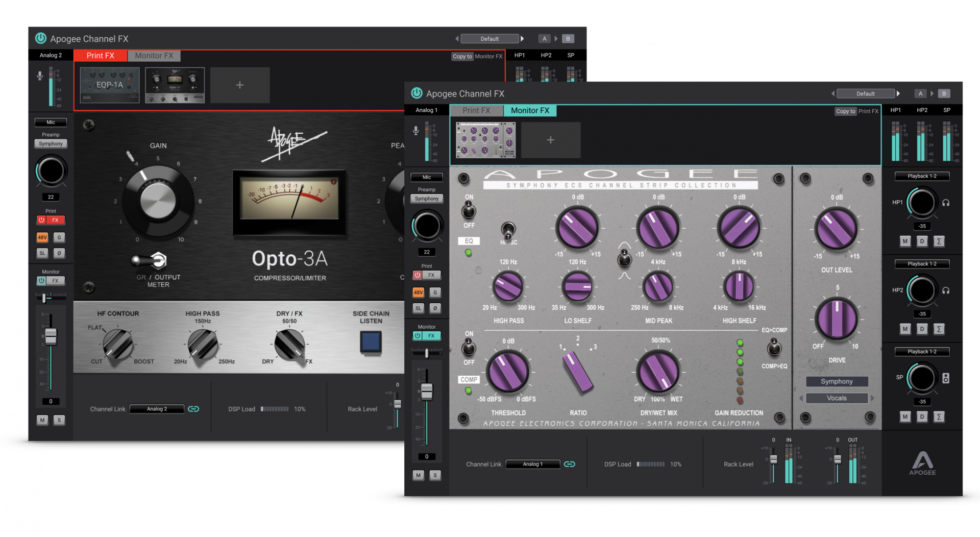The width and height of the screenshot is (980, 537).
Task: Toggle 48V phantom power in front window
Action: [x=418, y=292]
